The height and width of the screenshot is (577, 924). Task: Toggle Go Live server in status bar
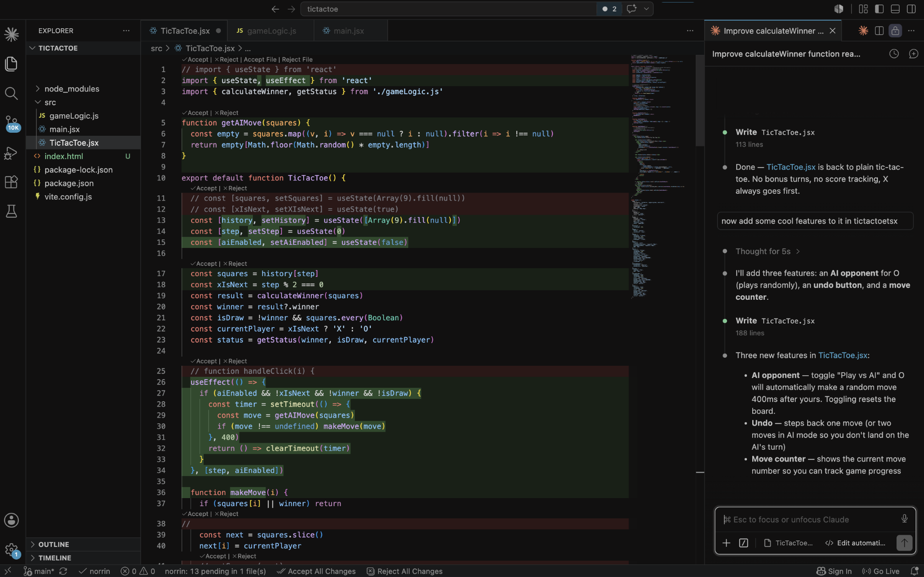point(880,571)
